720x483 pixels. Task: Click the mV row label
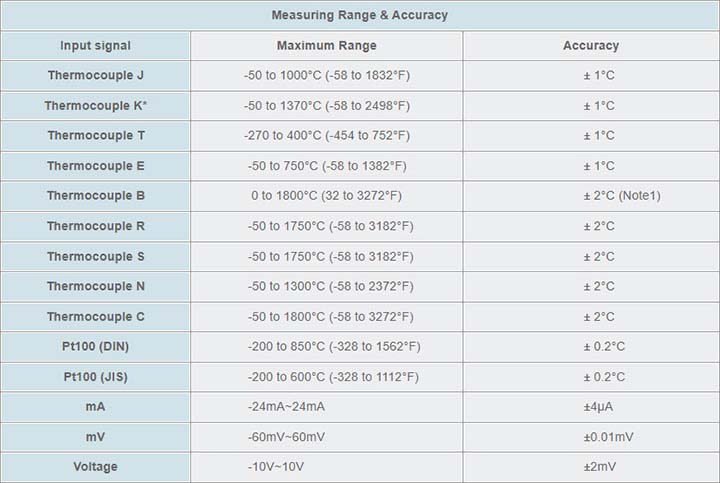(95, 437)
